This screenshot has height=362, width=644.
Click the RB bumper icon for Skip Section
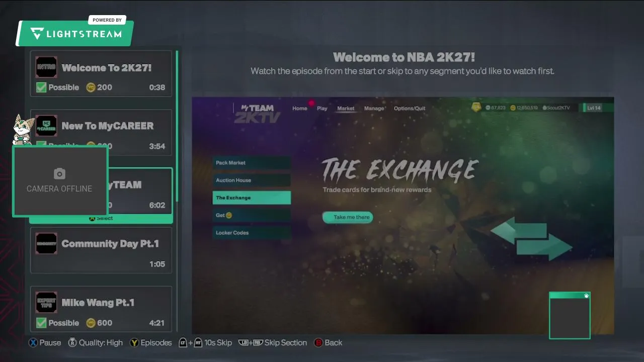pos(258,342)
